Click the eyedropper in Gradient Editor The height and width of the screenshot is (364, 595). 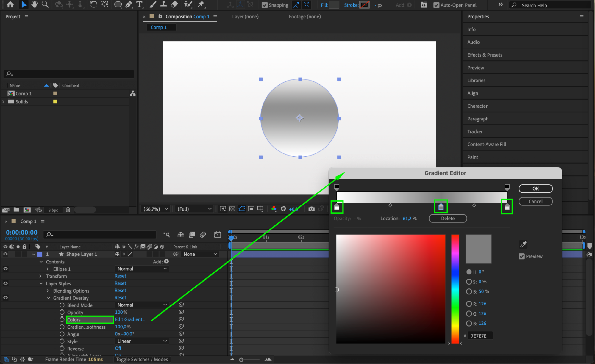click(523, 244)
